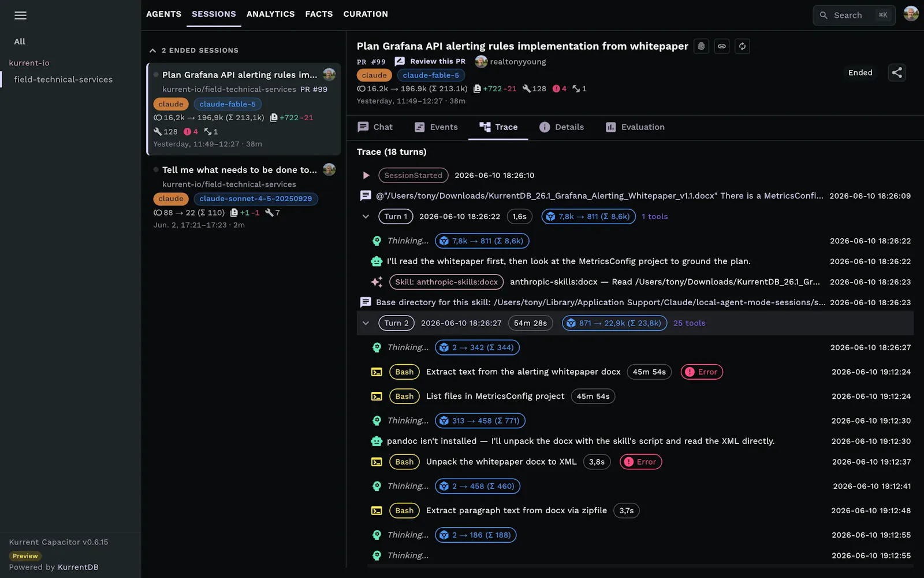Click Error badge on Unpack whitepaper row
924x578 pixels.
point(640,462)
